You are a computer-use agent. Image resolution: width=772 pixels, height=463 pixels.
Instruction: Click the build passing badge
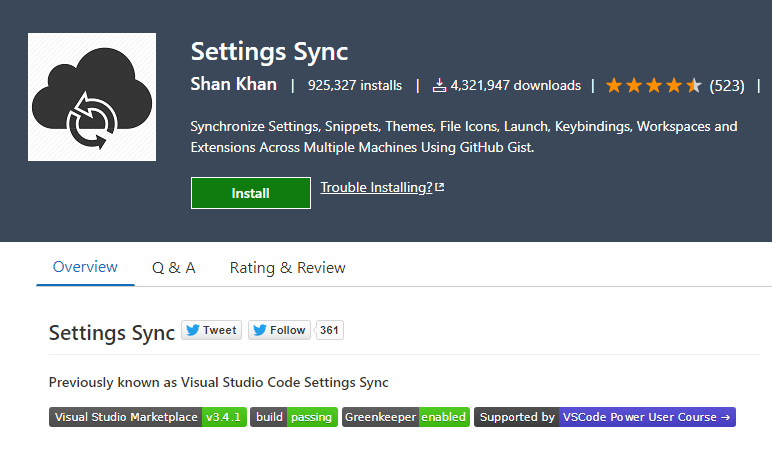(294, 417)
